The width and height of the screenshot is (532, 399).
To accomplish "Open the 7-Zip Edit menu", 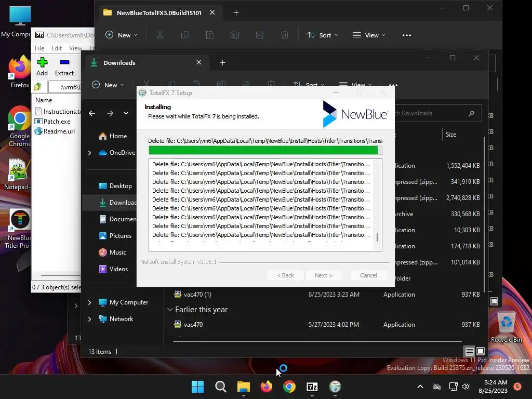I will [x=56, y=48].
